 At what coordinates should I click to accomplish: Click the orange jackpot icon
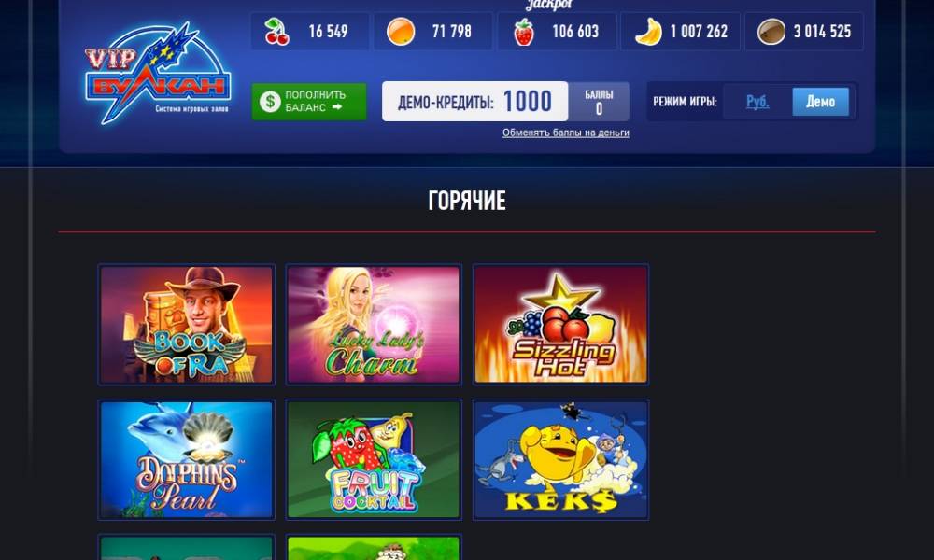[x=401, y=32]
